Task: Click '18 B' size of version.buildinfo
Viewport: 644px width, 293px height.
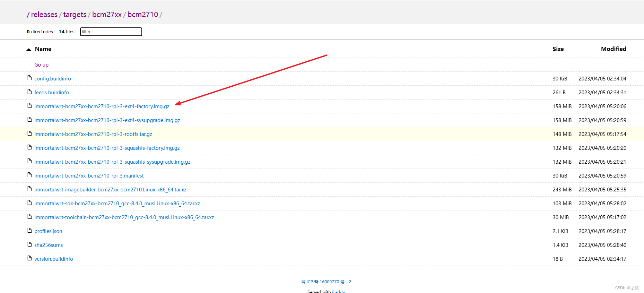Action: pos(557,259)
